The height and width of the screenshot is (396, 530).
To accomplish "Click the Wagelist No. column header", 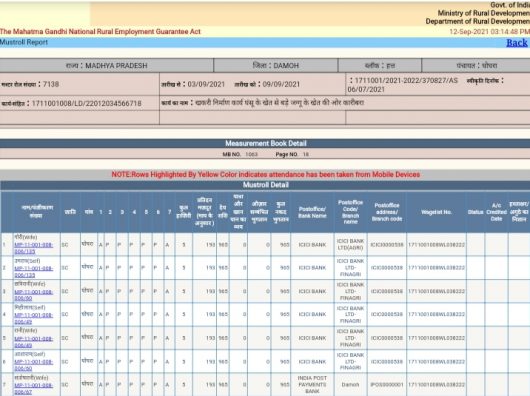I will click(x=436, y=212).
